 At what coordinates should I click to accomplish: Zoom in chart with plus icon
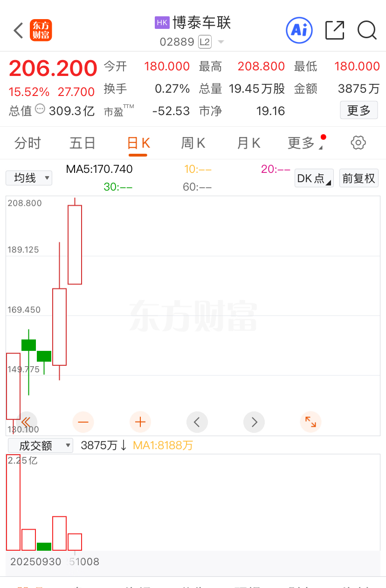point(140,422)
